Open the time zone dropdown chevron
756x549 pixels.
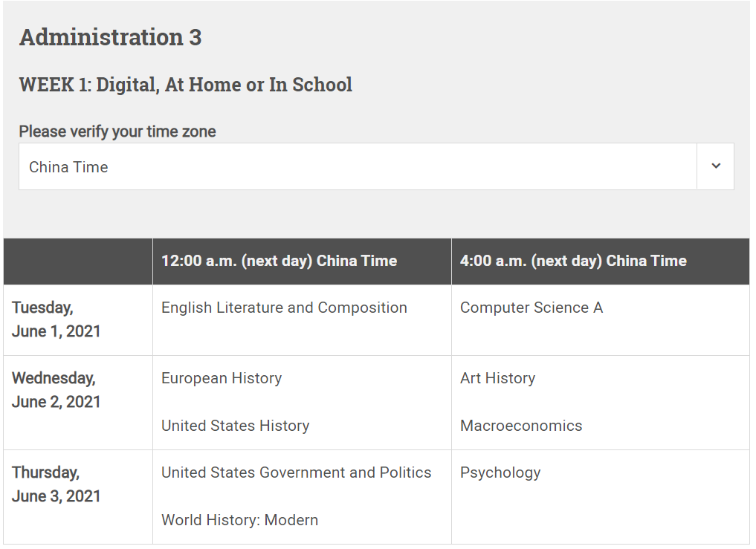click(x=716, y=166)
